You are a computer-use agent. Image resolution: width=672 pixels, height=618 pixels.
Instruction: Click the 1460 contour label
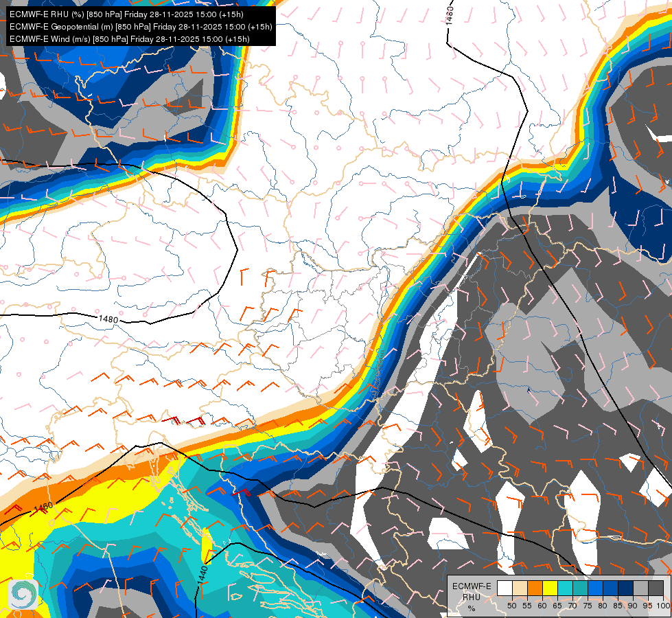point(43,507)
